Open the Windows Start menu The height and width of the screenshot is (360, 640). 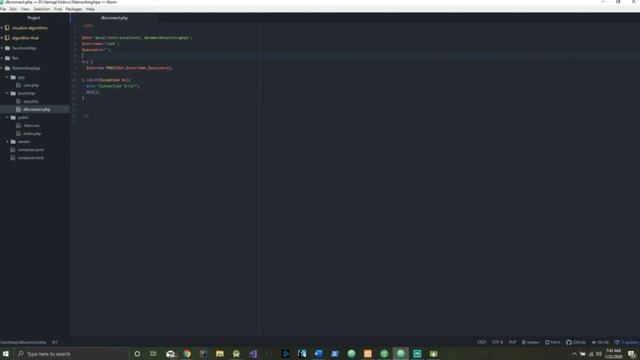tap(6, 353)
